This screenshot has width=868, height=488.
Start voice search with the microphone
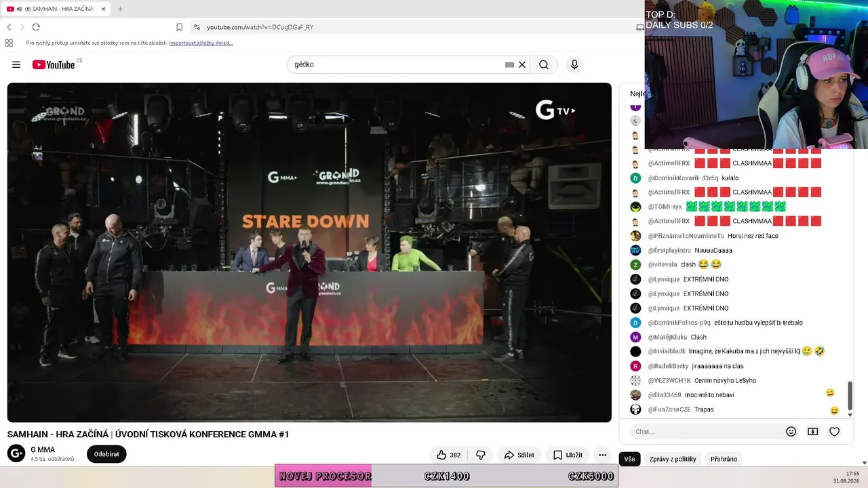(x=574, y=64)
